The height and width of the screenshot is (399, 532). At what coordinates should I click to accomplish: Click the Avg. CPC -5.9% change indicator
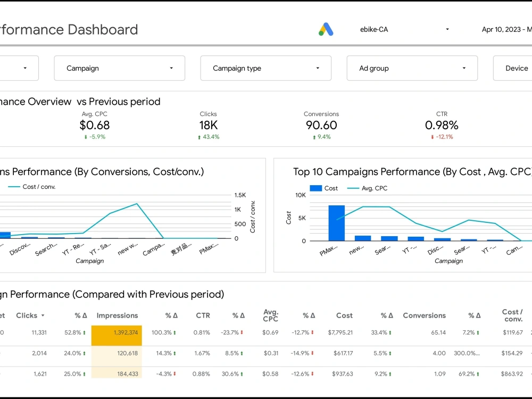click(x=95, y=137)
